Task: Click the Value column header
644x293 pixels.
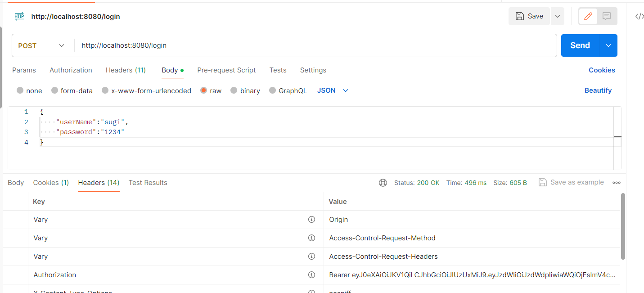Action: click(x=472, y=202)
